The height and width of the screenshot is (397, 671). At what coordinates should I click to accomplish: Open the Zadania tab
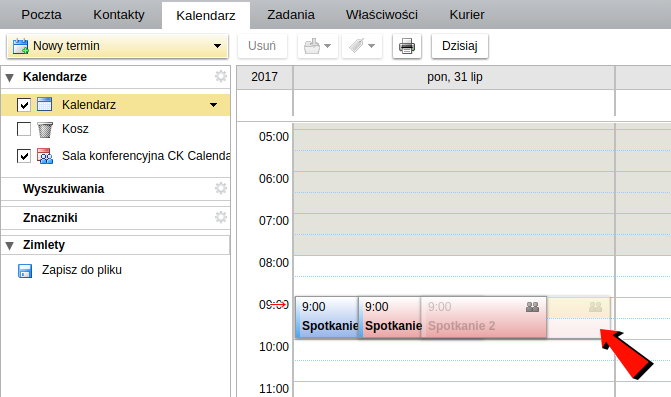point(291,15)
